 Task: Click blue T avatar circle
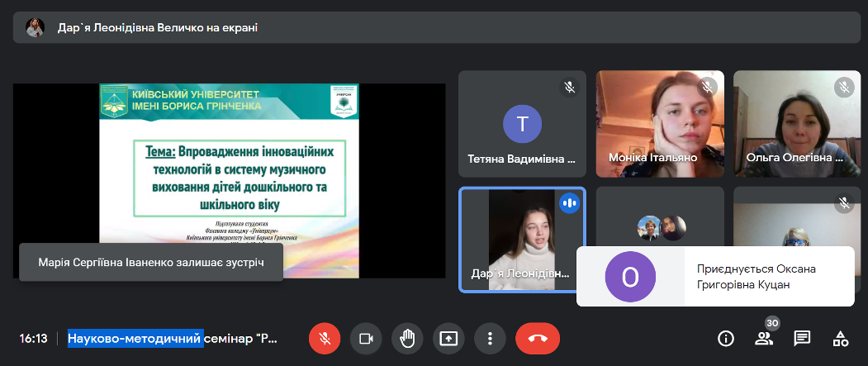522,123
